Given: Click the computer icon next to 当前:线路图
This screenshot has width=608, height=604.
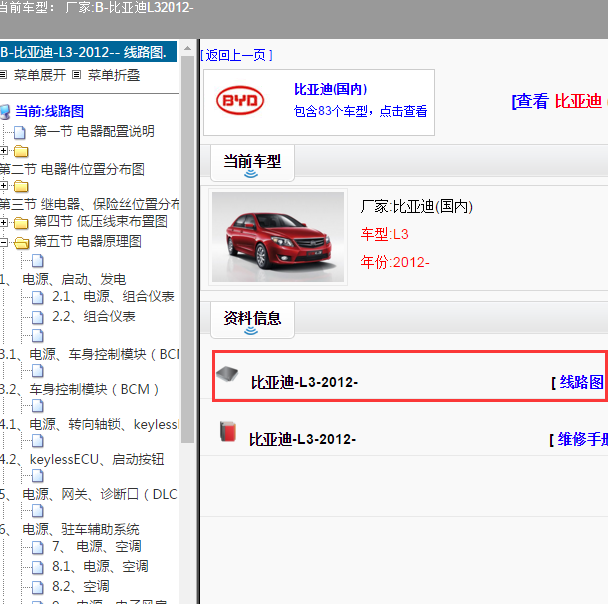Looking at the screenshot, I should 5,112.
